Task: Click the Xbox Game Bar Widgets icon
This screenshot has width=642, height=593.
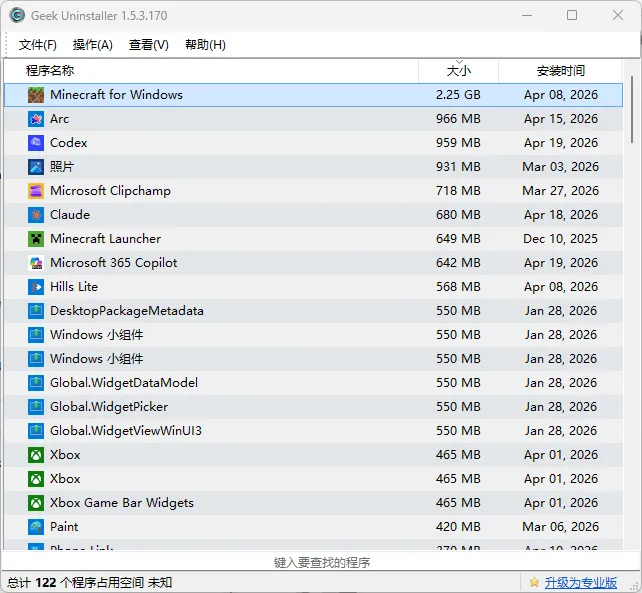Action: (36, 503)
